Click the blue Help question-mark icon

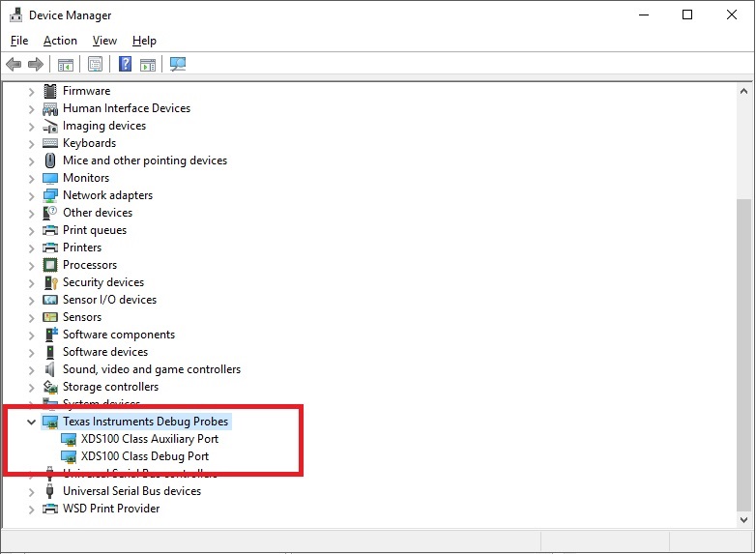125,64
